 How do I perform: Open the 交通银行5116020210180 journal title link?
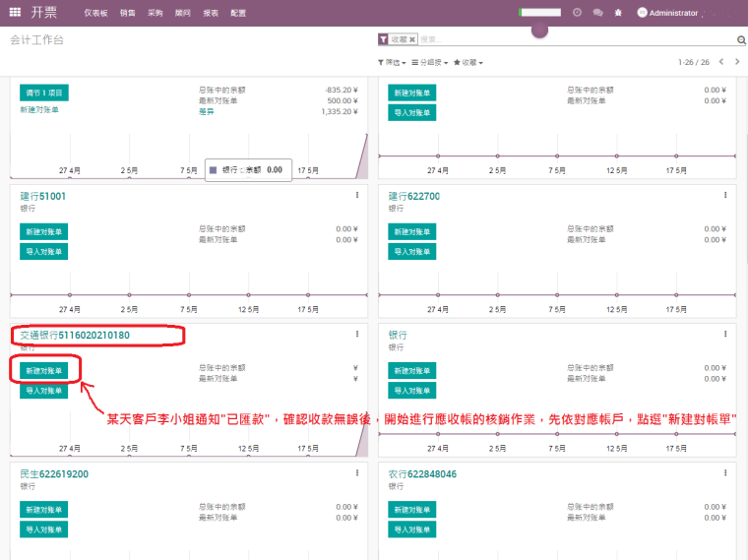(x=75, y=335)
